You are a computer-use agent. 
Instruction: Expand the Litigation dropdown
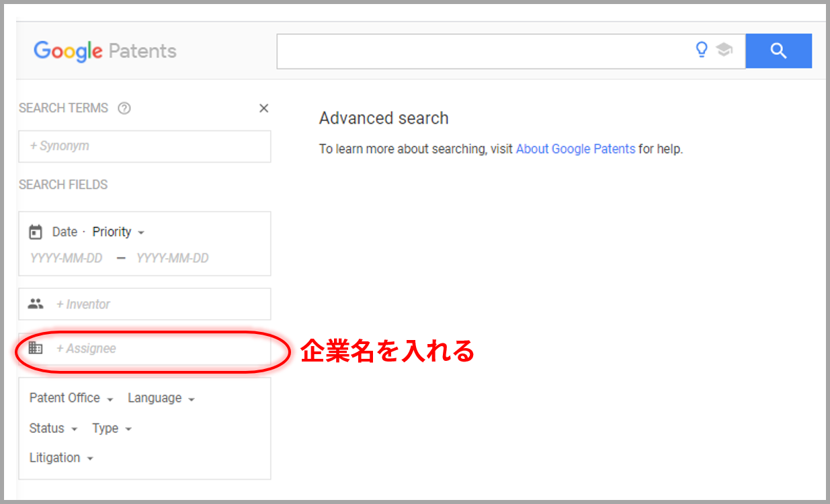61,458
